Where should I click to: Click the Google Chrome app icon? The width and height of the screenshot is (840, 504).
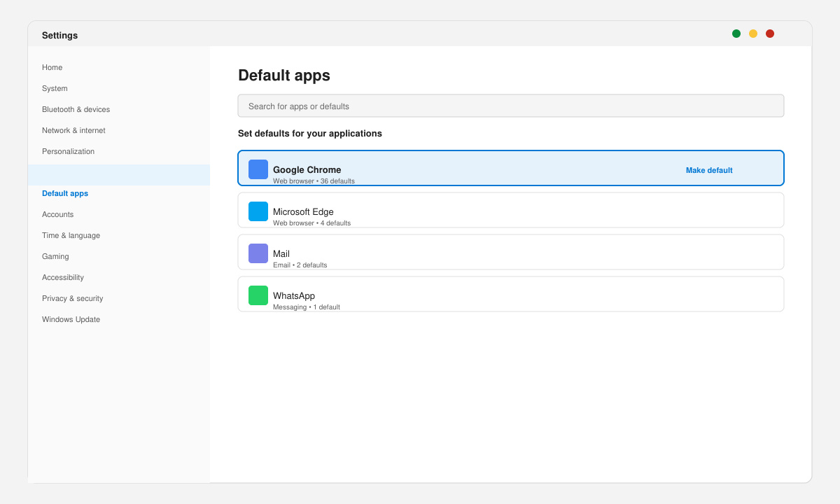[258, 169]
